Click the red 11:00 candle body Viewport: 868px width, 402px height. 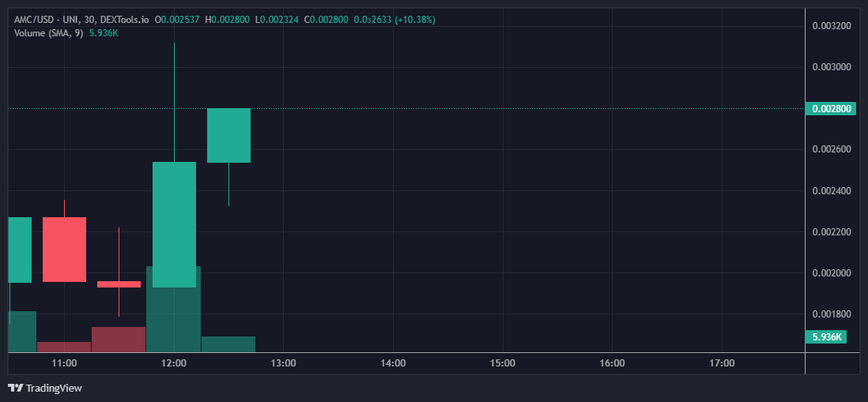coord(64,250)
